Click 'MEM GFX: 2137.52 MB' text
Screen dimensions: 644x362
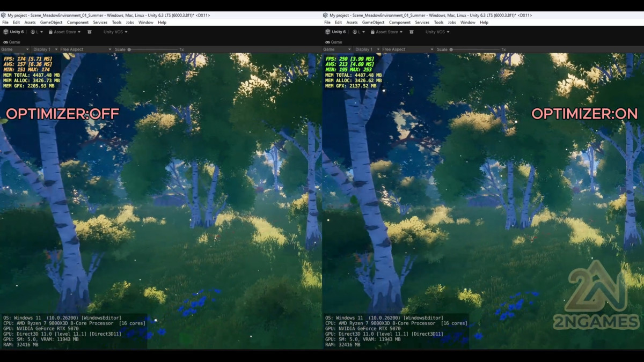click(351, 86)
